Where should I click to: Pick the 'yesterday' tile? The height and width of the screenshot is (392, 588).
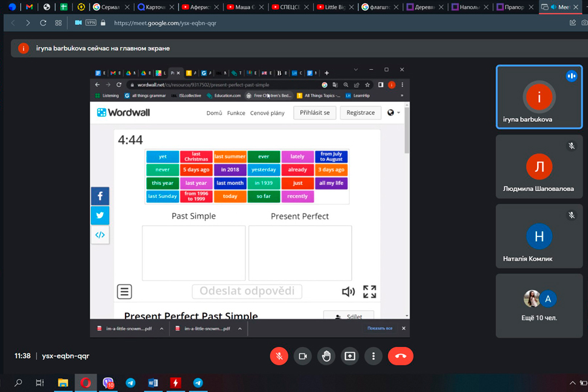264,170
